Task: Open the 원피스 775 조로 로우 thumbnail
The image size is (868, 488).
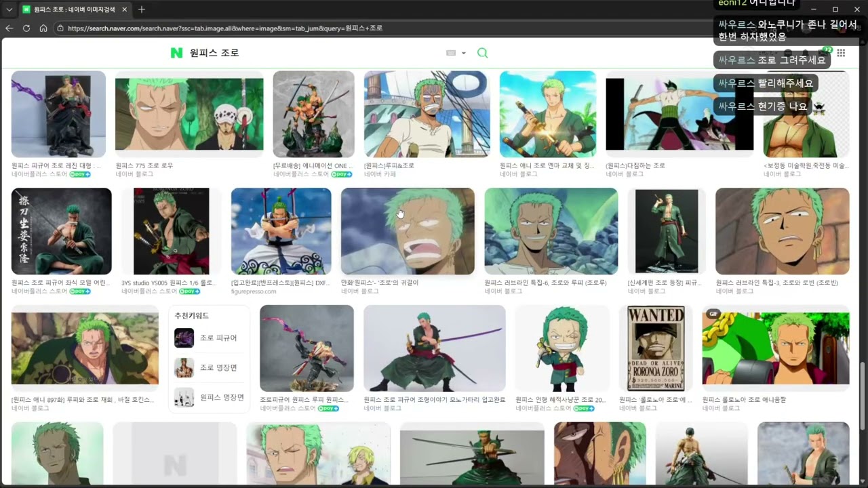Action: (x=189, y=114)
